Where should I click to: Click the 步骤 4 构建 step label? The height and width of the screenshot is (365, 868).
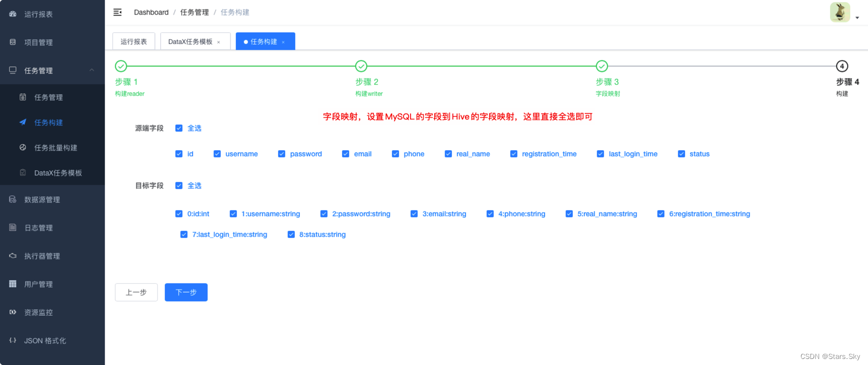pyautogui.click(x=847, y=87)
